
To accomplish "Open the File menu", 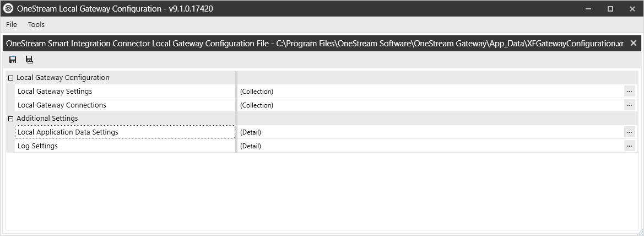I will pyautogui.click(x=12, y=25).
